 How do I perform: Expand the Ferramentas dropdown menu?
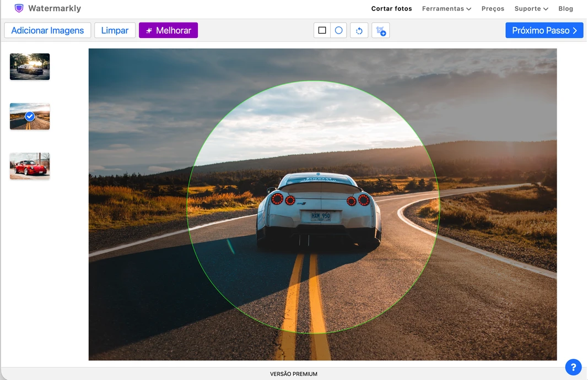coord(446,9)
